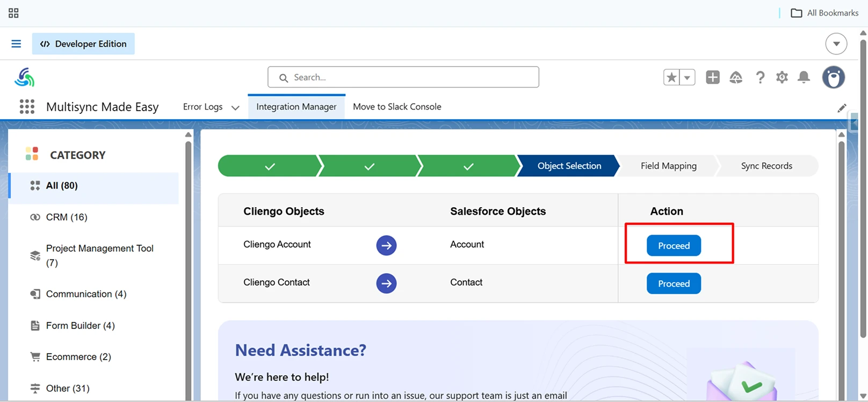Click the colorful CATEGORY heading icon

click(32, 154)
